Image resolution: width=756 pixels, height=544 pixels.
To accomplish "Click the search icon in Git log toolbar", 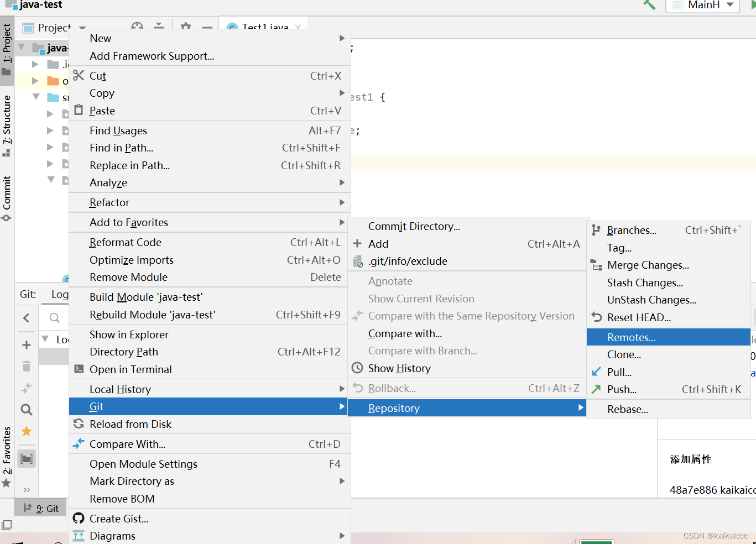I will point(54,318).
